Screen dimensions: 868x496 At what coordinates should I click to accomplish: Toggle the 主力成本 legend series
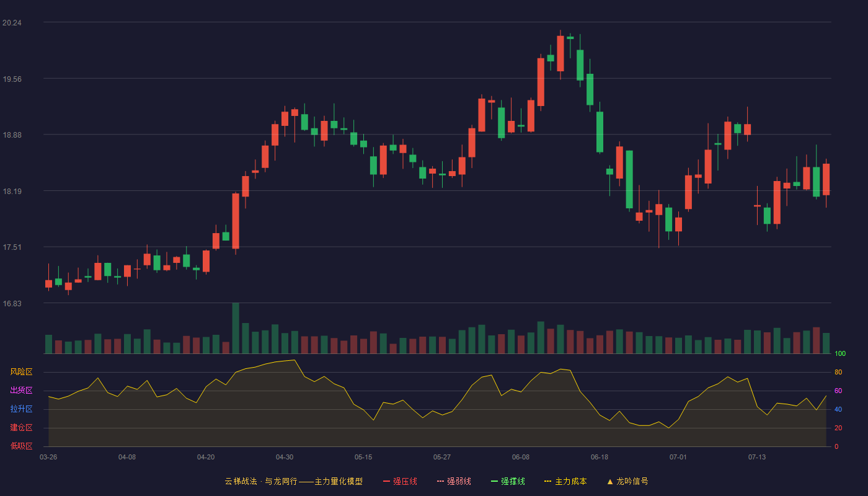click(x=565, y=481)
